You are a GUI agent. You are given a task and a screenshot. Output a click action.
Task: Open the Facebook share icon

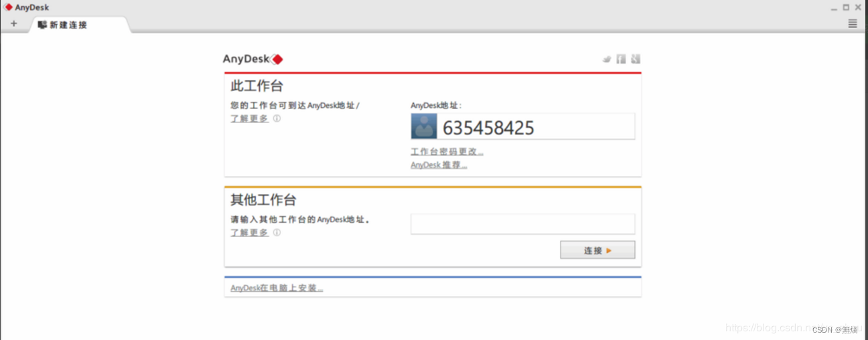coord(621,59)
